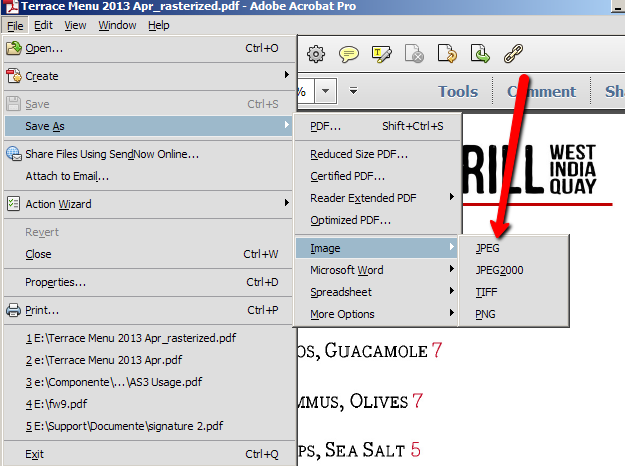Click the Acrobat PDF icon in title bar

coord(10,6)
